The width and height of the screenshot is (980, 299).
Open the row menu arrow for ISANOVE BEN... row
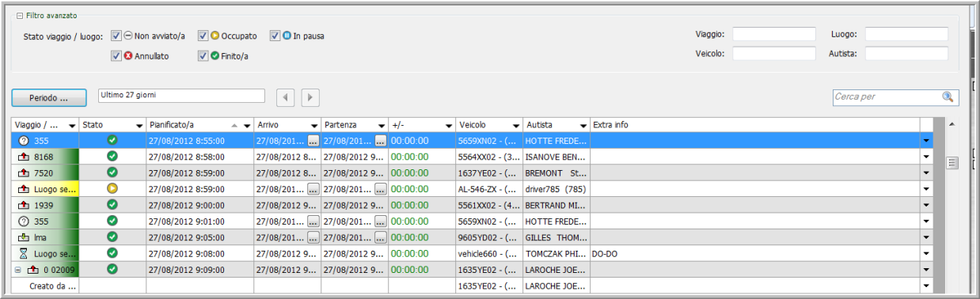tap(926, 157)
